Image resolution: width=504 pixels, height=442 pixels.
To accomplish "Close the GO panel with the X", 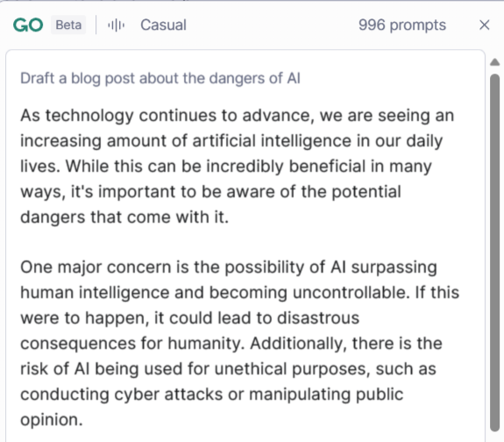I will [484, 25].
